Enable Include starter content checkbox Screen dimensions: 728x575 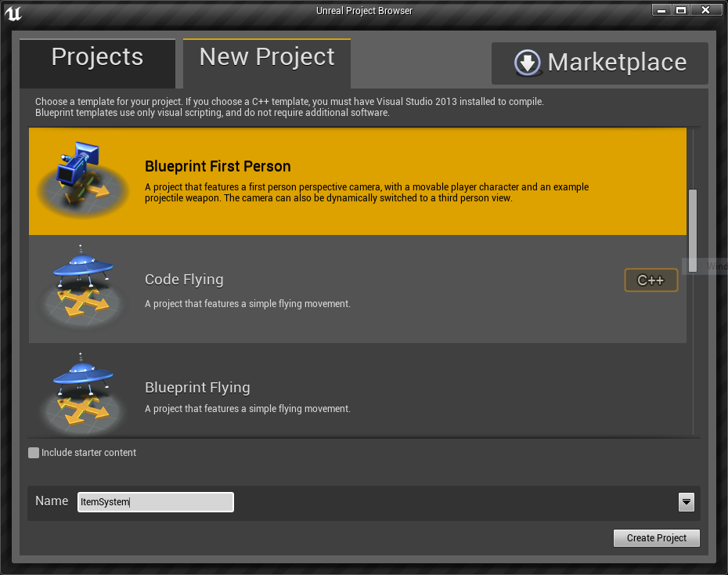point(34,453)
